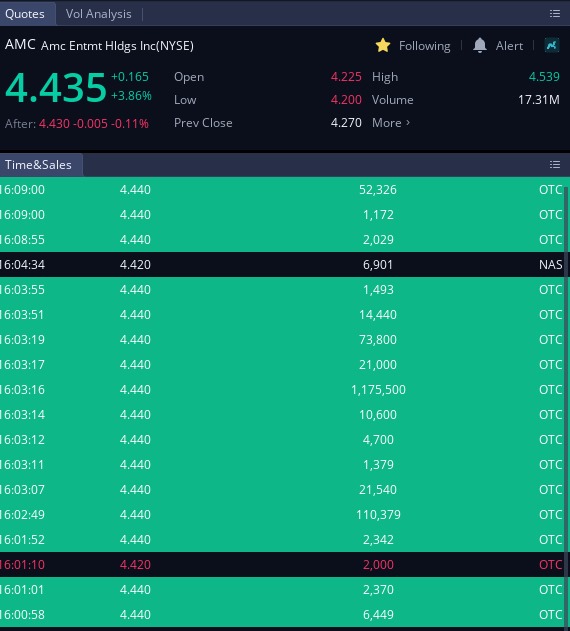The width and height of the screenshot is (570, 631).
Task: Click the 110,379 share size
Action: pos(378,514)
